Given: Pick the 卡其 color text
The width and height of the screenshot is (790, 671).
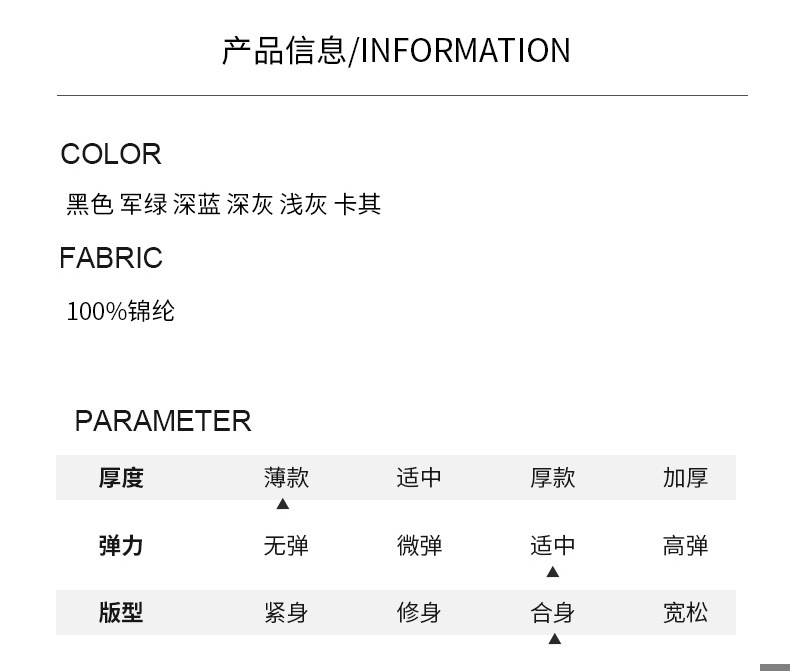Looking at the screenshot, I should coord(357,205).
